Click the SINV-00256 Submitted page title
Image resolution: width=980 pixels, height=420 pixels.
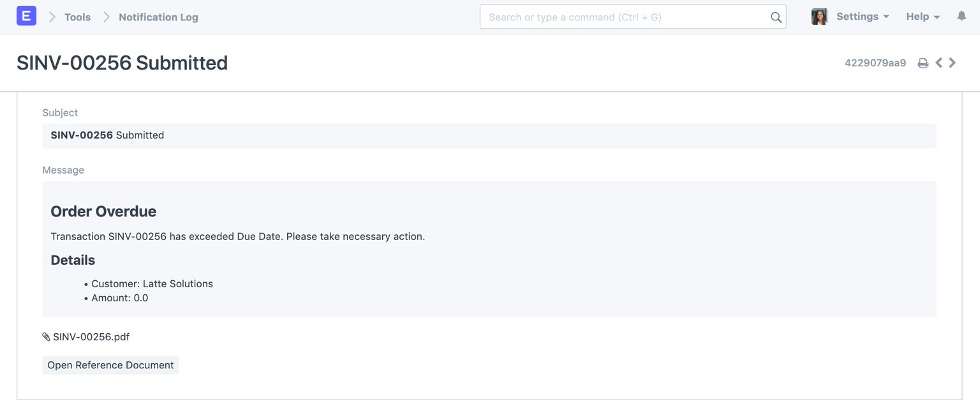pyautogui.click(x=122, y=63)
